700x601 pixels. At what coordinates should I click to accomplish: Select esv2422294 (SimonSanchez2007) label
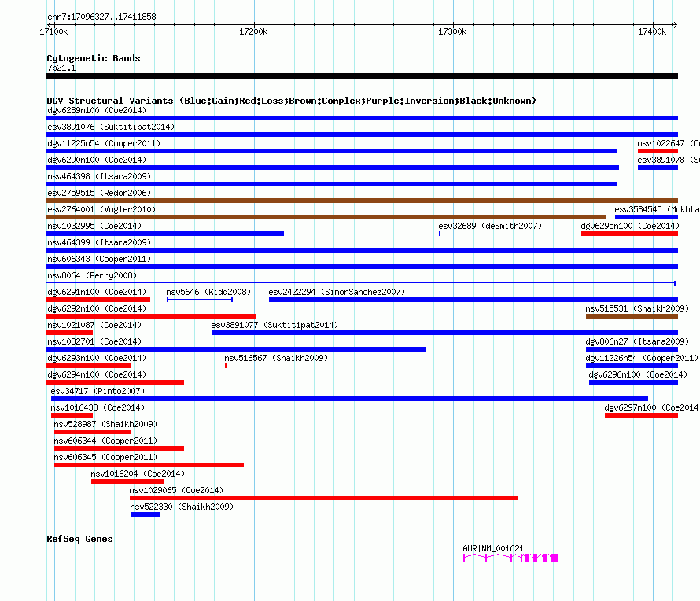click(x=337, y=292)
